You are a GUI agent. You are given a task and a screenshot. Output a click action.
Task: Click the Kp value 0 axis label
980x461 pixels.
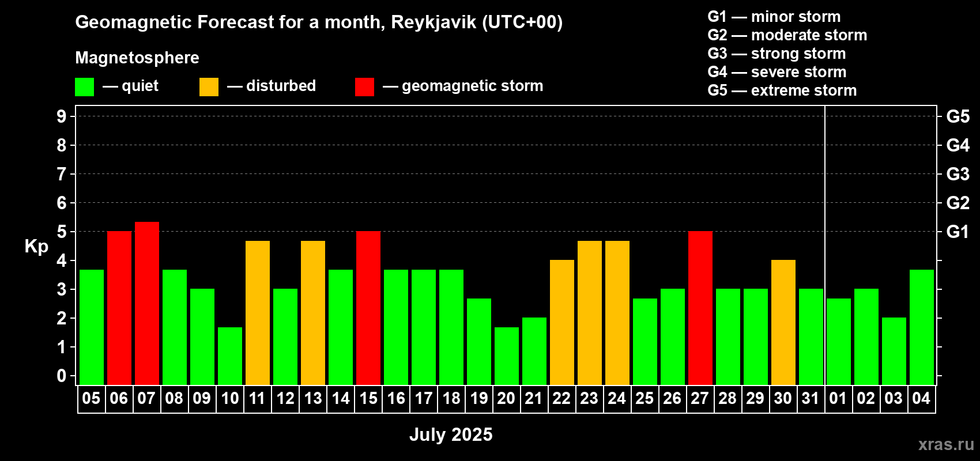click(62, 376)
